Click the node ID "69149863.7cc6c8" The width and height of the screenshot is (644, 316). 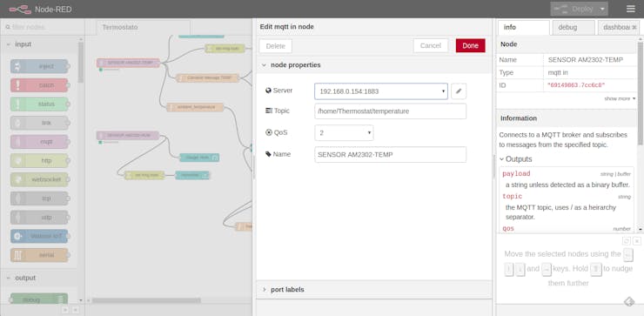click(576, 85)
